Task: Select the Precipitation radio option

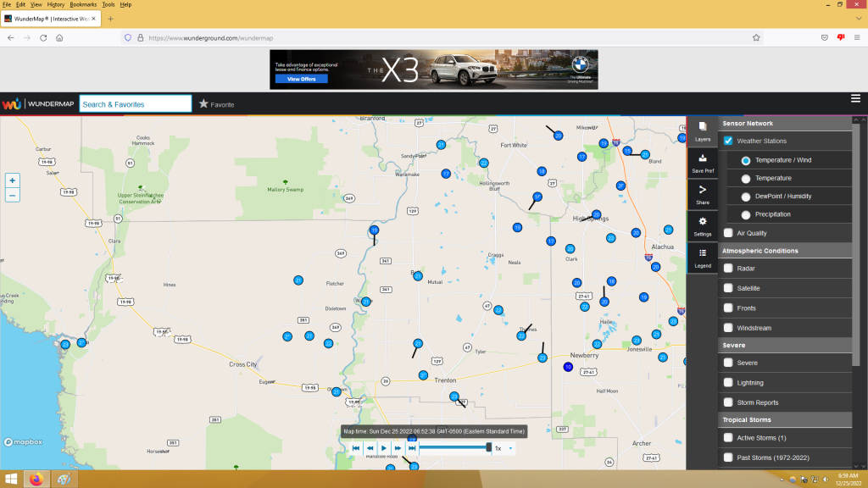Action: point(746,214)
